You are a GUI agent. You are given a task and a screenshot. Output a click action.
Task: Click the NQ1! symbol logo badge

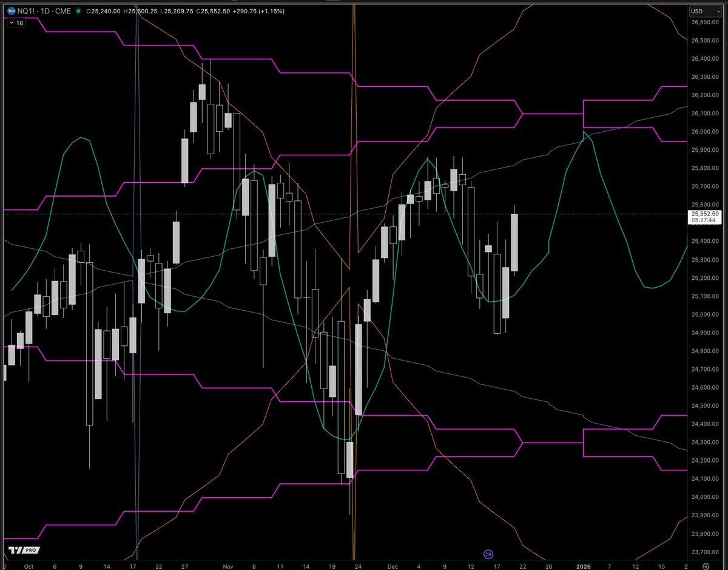(10, 12)
